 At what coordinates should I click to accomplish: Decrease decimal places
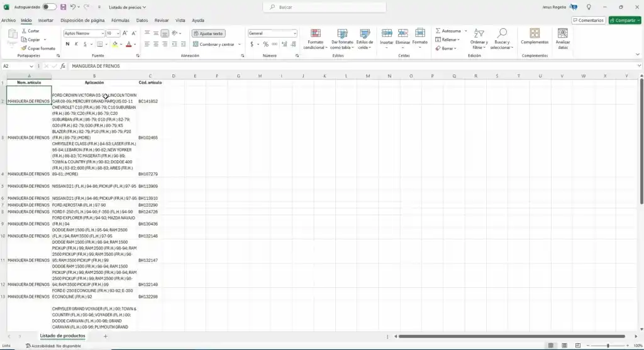[x=293, y=44]
